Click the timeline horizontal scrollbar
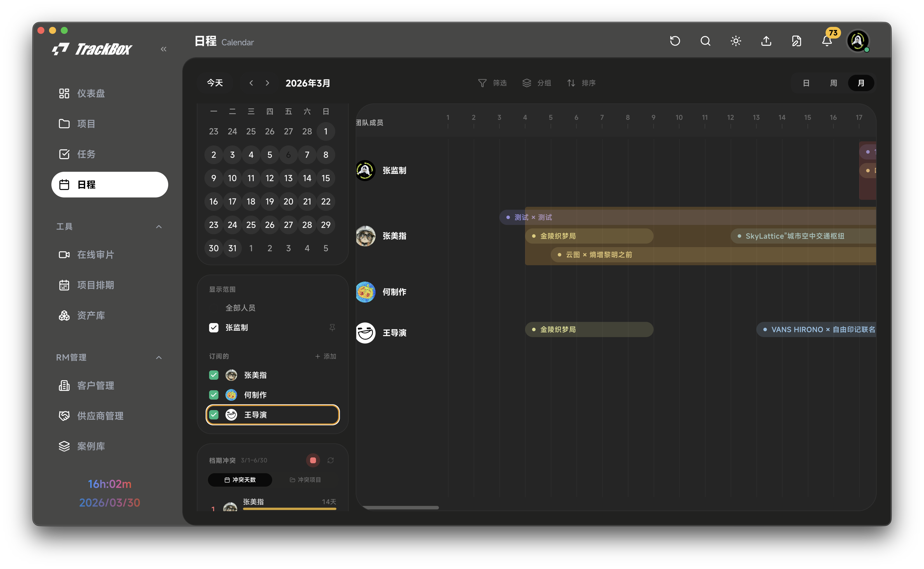 coord(401,508)
